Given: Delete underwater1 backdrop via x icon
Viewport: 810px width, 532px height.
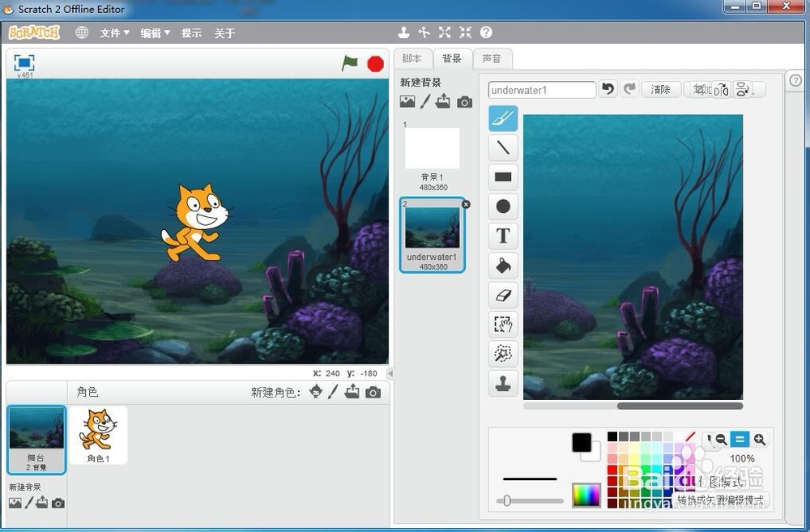Looking at the screenshot, I should [x=466, y=205].
